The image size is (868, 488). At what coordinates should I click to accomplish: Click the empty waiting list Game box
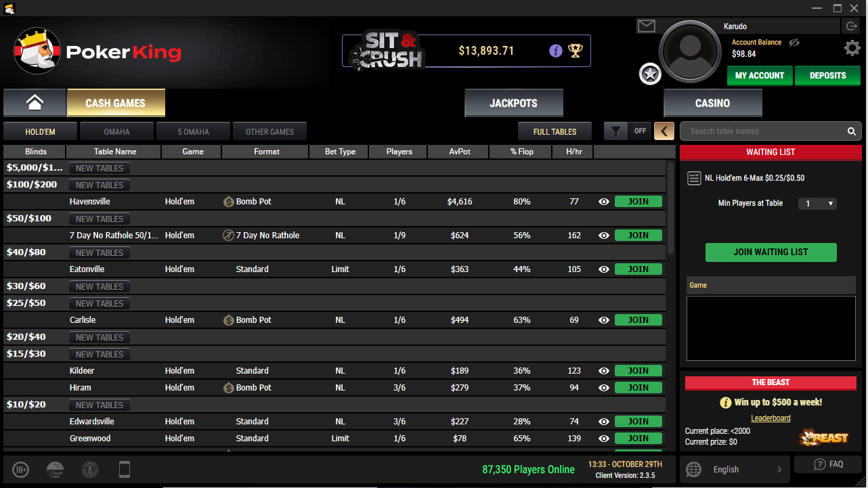tap(771, 328)
